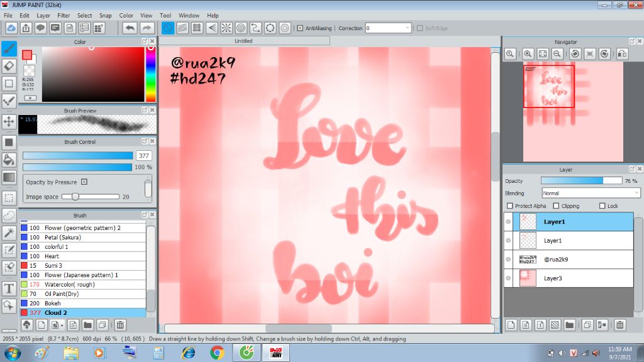The image size is (644, 362).
Task: Open the Window menu
Action: (189, 16)
